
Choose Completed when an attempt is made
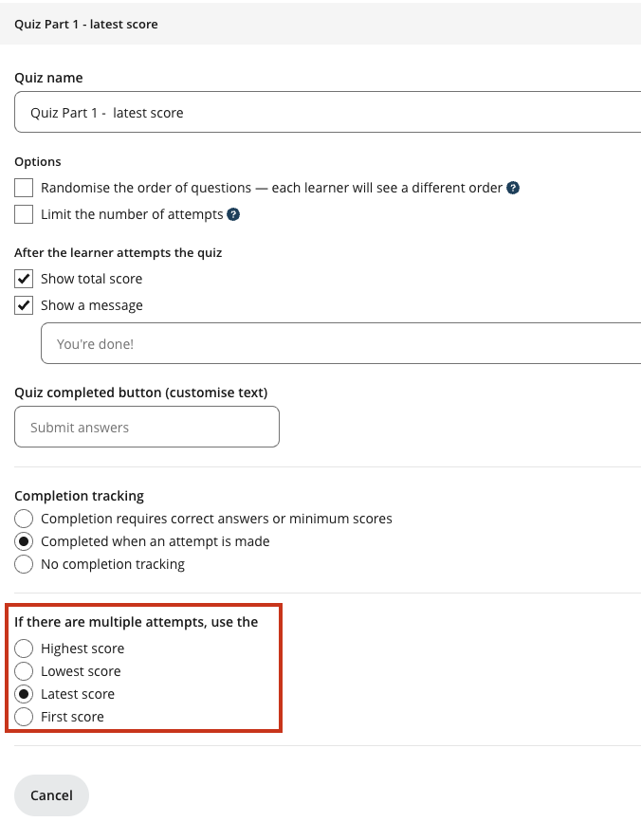click(x=24, y=541)
